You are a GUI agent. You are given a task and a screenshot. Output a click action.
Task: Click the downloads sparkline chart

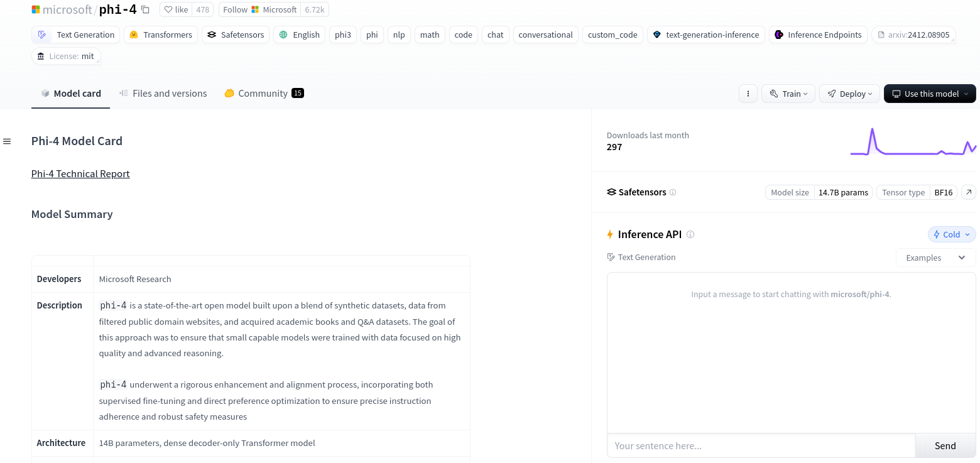(913, 142)
